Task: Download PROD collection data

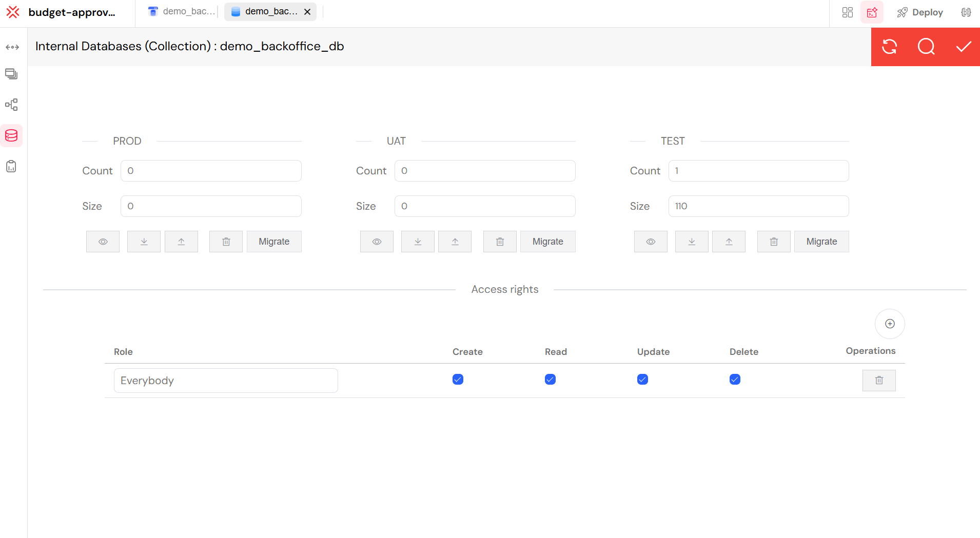Action: point(144,242)
